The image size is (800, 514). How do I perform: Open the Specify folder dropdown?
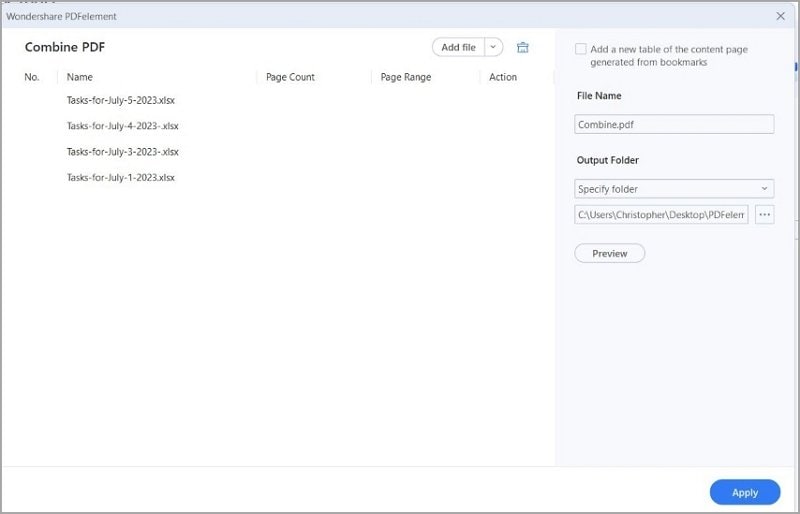[674, 189]
